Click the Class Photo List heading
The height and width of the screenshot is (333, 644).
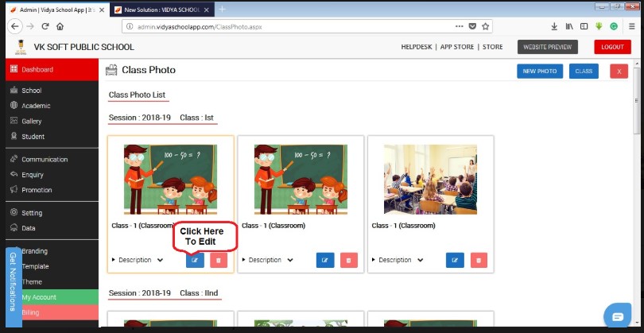(x=138, y=95)
